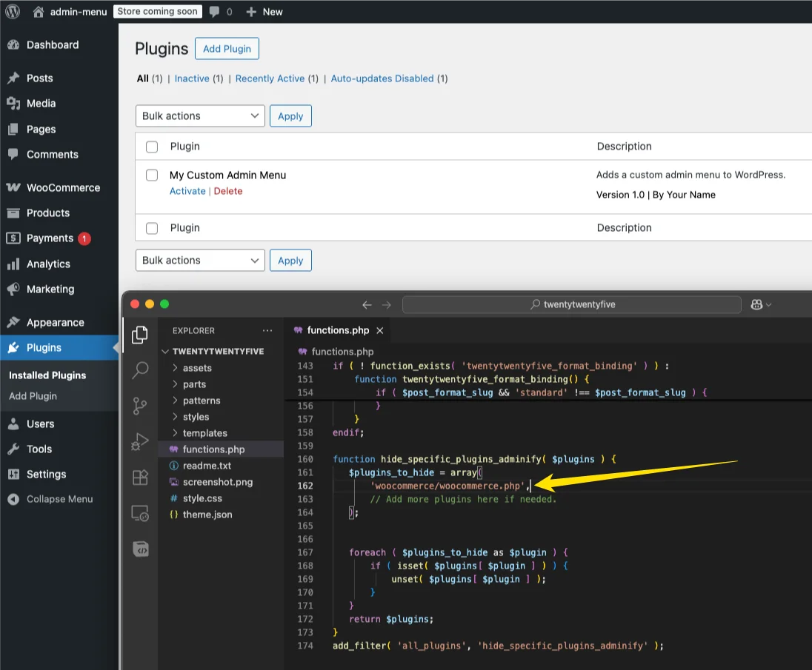Click the twentytwentyfive search box in VS Code
This screenshot has height=670, width=812.
coord(572,305)
